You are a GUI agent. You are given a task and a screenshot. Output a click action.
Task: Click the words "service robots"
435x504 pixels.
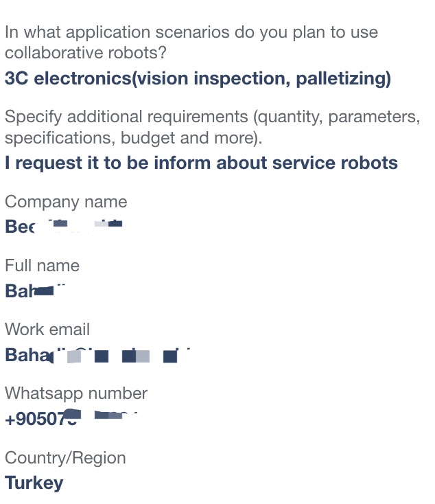point(335,163)
